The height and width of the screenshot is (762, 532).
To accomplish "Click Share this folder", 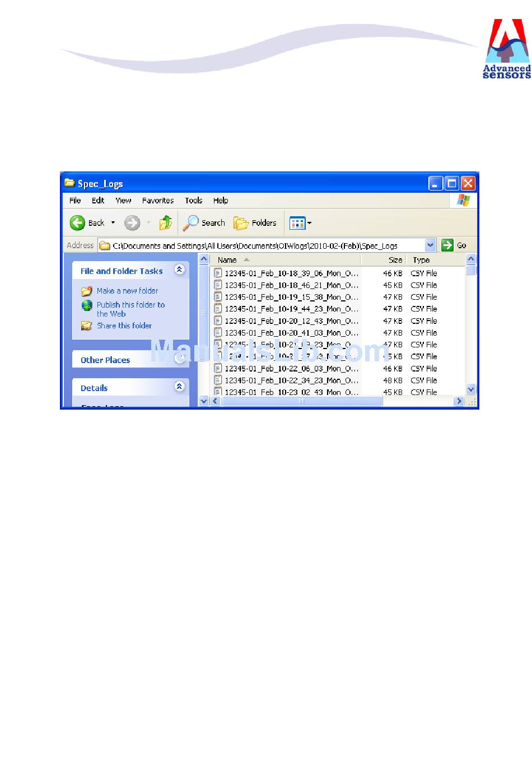I will coord(124,326).
